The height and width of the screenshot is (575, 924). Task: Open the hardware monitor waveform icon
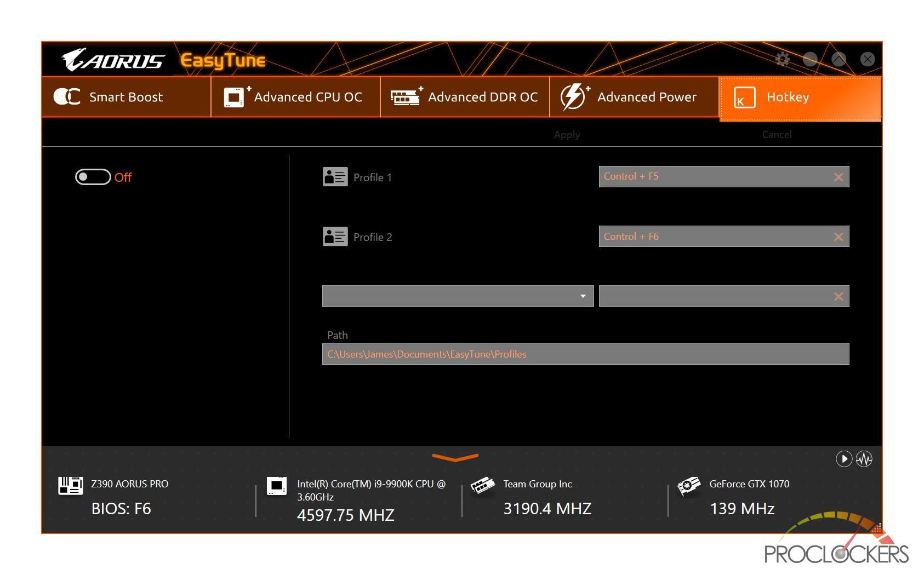click(864, 458)
